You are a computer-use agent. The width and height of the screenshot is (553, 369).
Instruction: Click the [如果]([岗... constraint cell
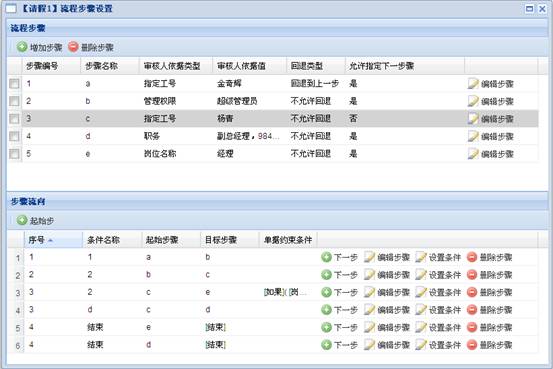(285, 292)
